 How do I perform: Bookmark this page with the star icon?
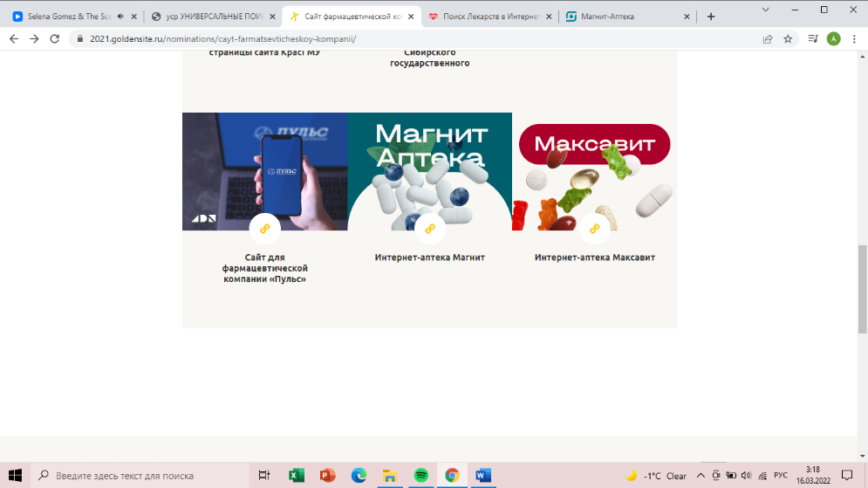788,38
